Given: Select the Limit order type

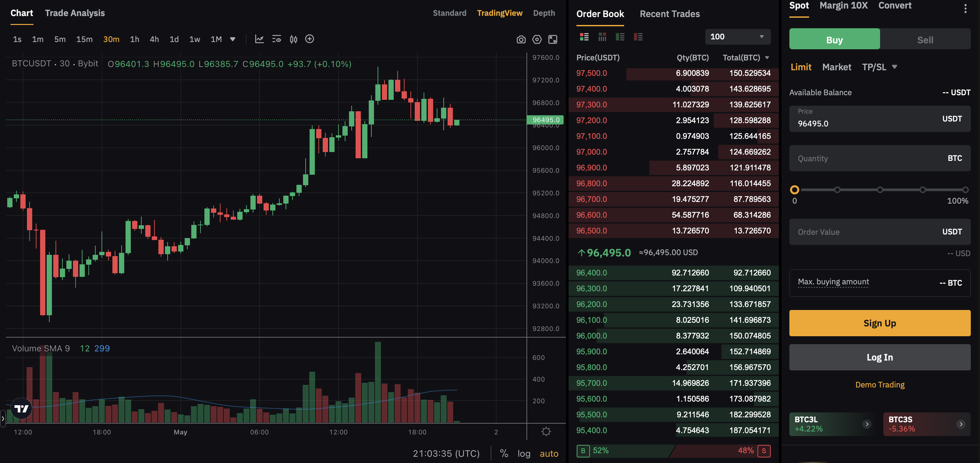Looking at the screenshot, I should (801, 67).
